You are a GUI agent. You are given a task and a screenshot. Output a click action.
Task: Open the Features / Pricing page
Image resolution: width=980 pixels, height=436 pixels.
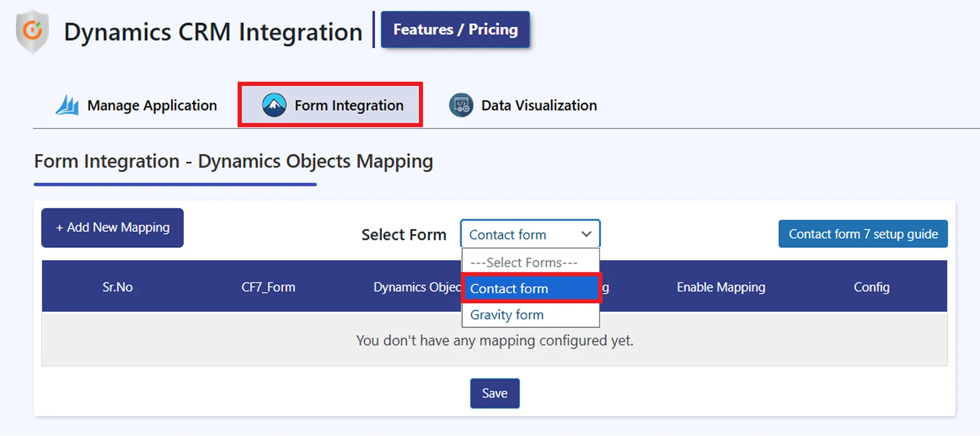[x=455, y=29]
